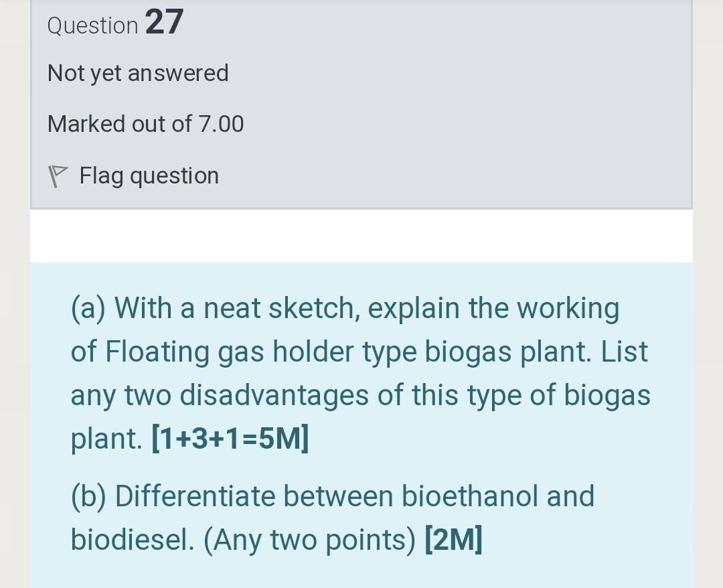Click the Marked out of 7.00 text
Image resolution: width=723 pixels, height=588 pixels.
point(145,124)
